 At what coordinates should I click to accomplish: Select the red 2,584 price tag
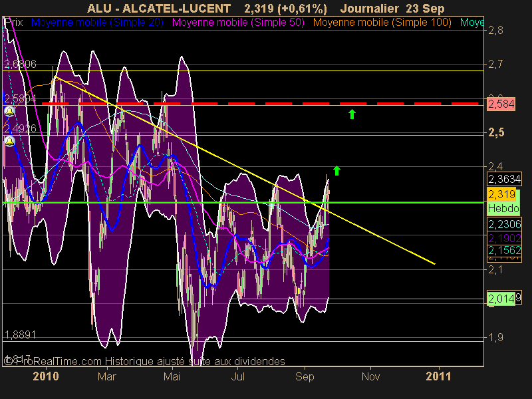(501, 104)
